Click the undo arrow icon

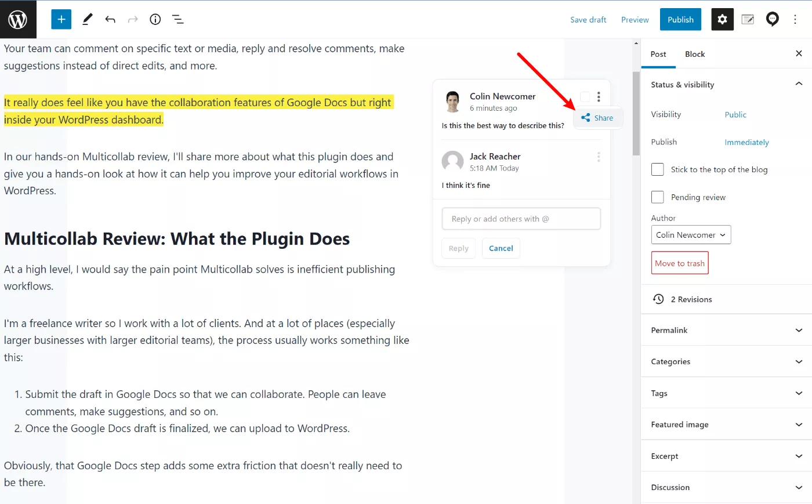tap(110, 20)
